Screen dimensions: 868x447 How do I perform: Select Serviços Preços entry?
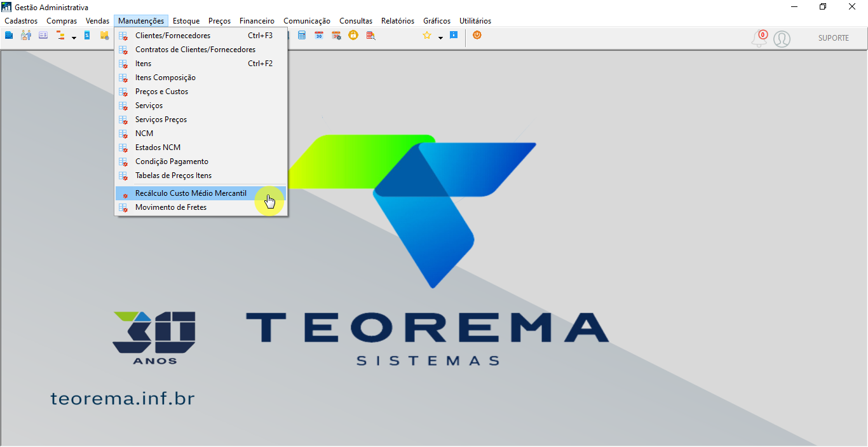201,120
